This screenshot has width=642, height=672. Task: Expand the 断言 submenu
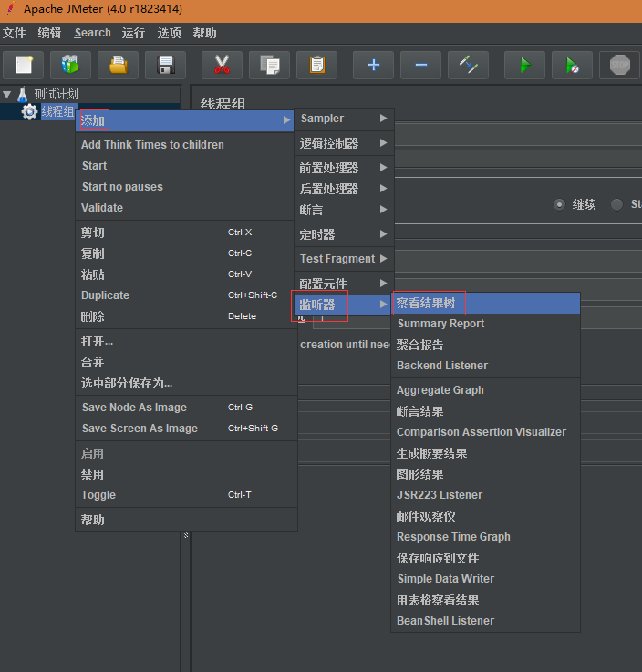(x=344, y=210)
